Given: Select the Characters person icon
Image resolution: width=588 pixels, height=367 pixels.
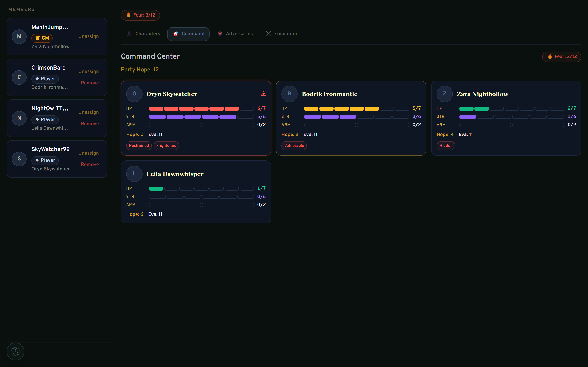Looking at the screenshot, I should point(129,33).
